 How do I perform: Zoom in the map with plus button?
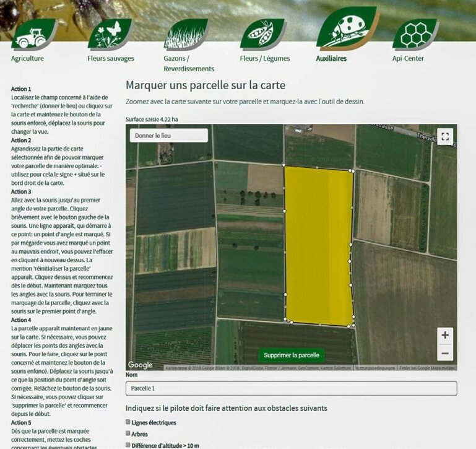[x=444, y=335]
